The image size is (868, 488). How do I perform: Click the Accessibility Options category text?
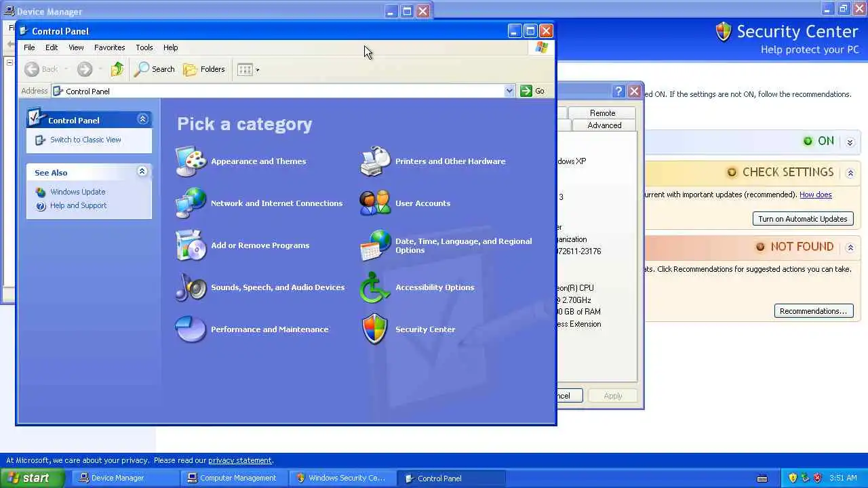pyautogui.click(x=435, y=287)
